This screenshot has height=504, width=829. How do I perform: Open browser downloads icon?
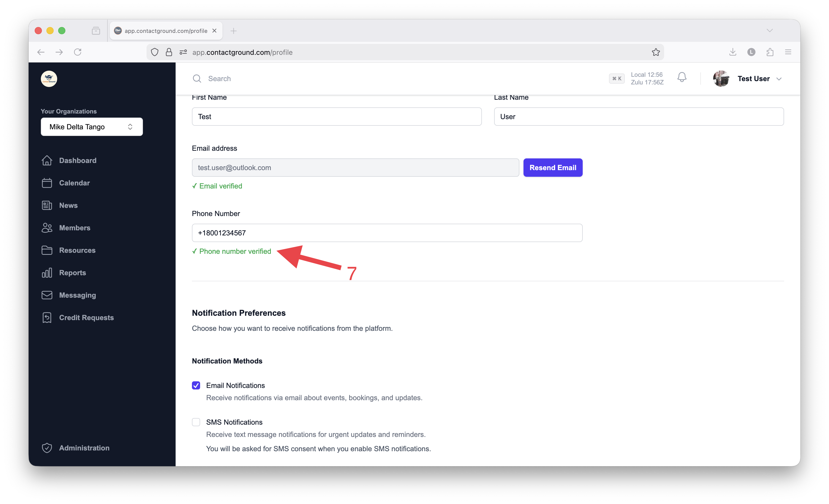733,52
